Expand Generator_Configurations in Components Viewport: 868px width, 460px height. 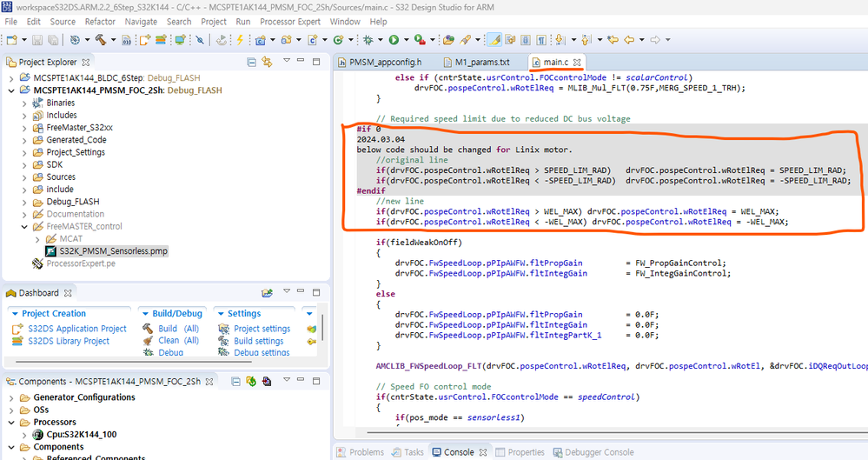tap(11, 398)
